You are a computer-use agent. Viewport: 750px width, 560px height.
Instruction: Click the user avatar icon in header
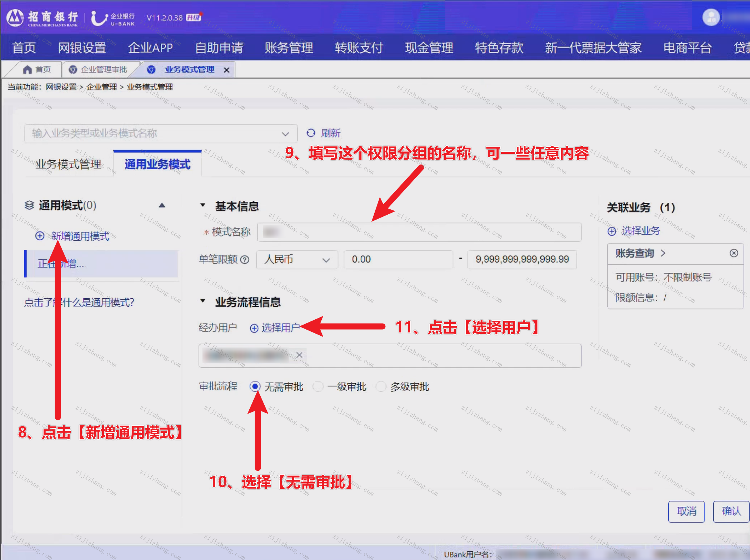coord(711,17)
